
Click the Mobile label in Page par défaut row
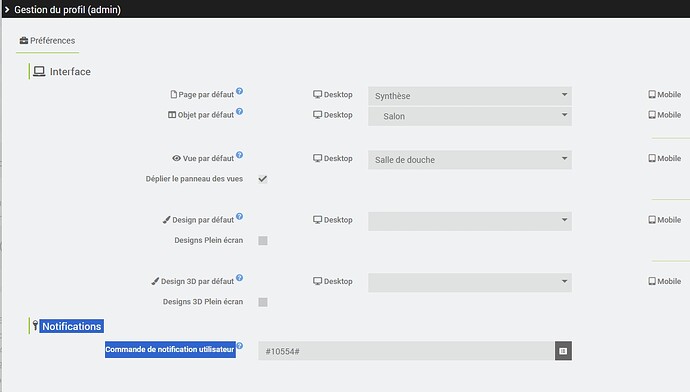[x=669, y=95]
